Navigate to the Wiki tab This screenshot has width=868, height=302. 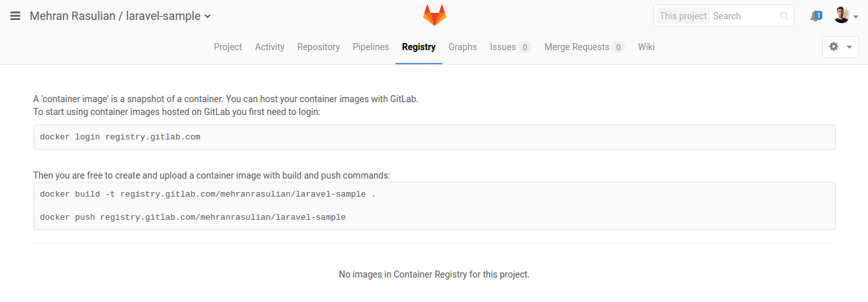tap(646, 47)
